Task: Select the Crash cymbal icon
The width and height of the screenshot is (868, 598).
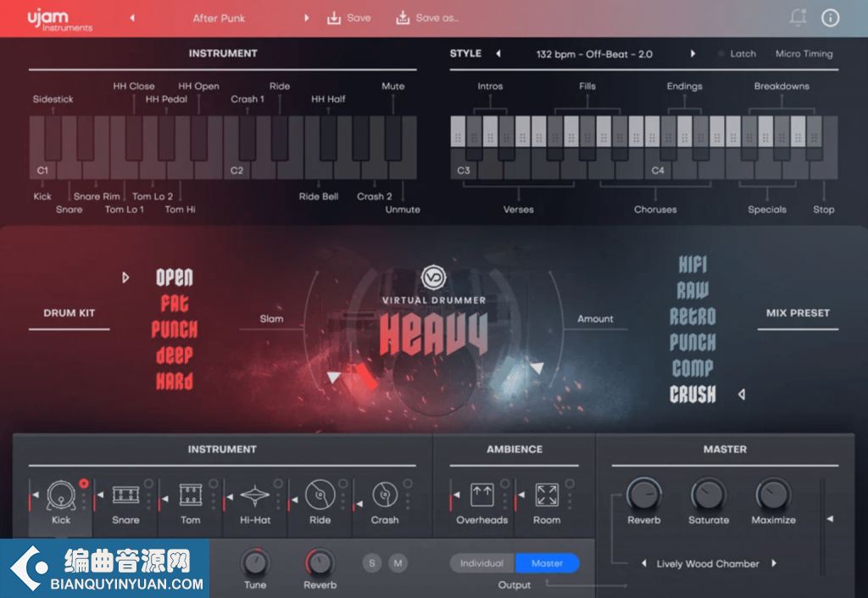Action: (x=385, y=495)
